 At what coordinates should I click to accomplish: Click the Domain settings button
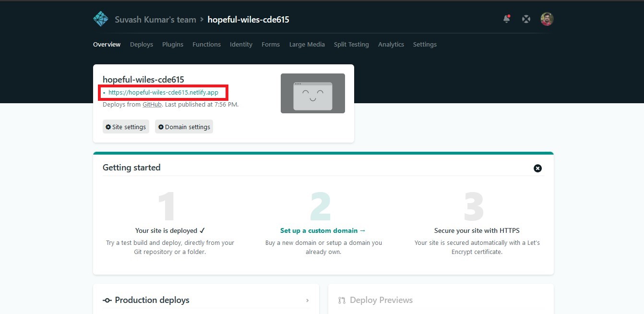coord(184,127)
